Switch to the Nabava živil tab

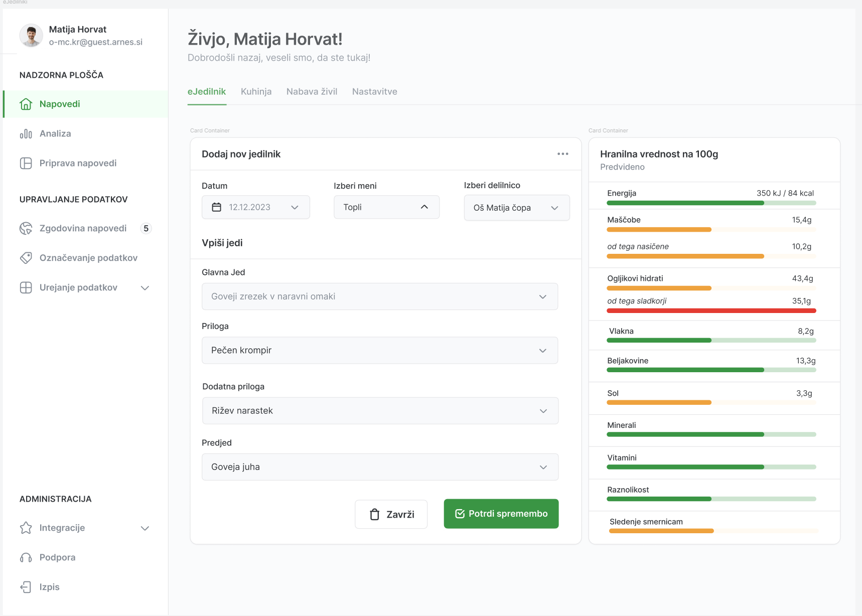pos(312,92)
